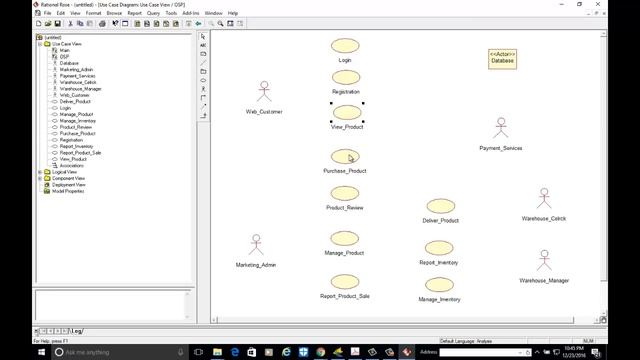Click the Browse Previous Diagram green arrow

[x=198, y=24]
